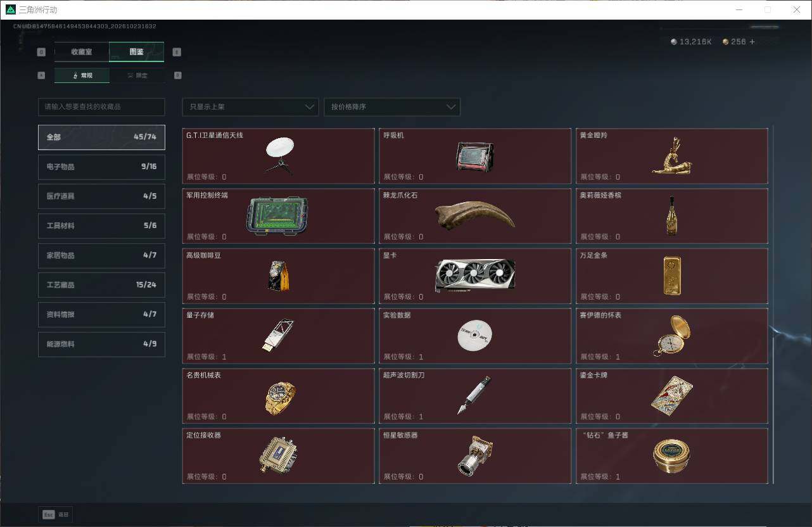Open the 家居物品 category
The image size is (812, 527).
pos(101,255)
